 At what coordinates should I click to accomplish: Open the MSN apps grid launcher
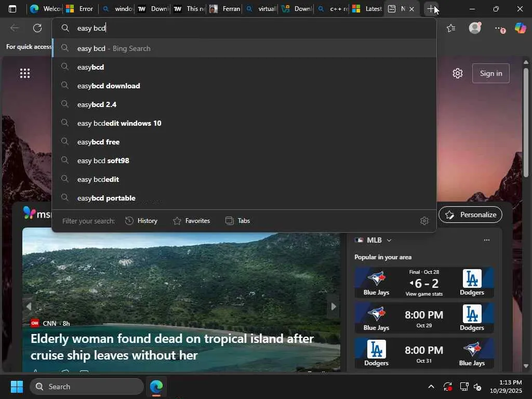pyautogui.click(x=25, y=73)
